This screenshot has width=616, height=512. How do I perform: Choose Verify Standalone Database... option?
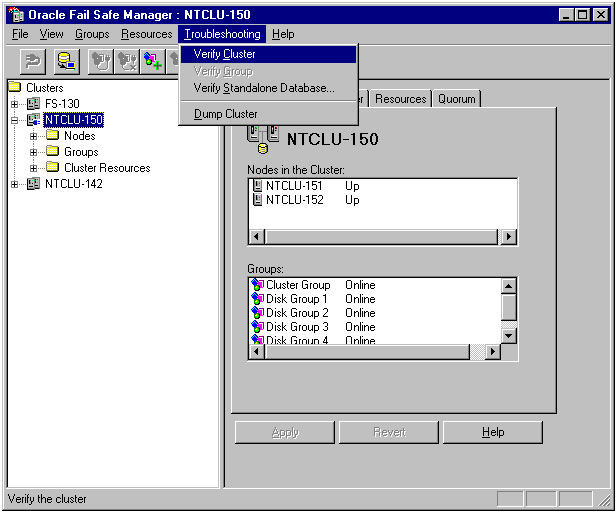[x=268, y=88]
